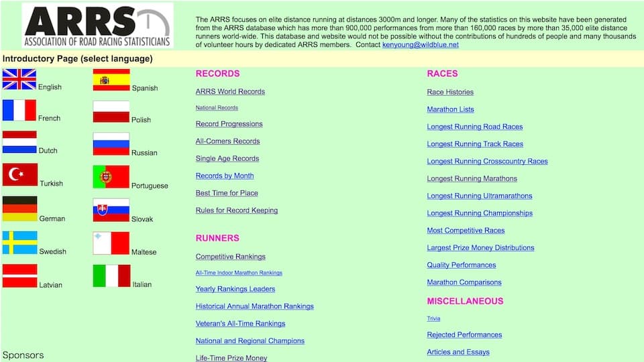
Task: Open All-Time Indoor Marathon Rankings
Action: (x=239, y=273)
